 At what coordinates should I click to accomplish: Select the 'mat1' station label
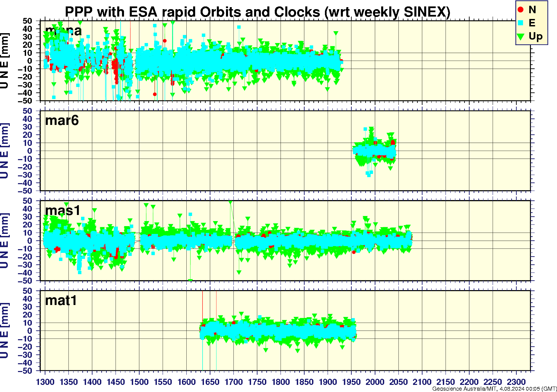61,301
